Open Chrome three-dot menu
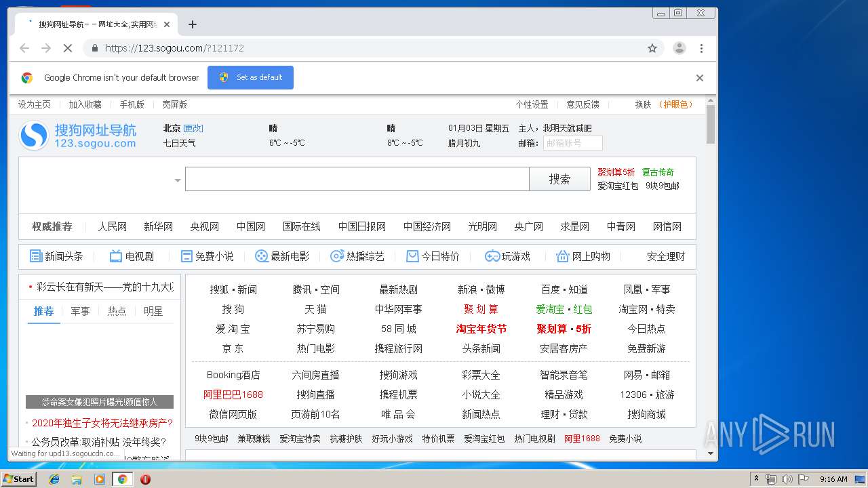 (701, 48)
